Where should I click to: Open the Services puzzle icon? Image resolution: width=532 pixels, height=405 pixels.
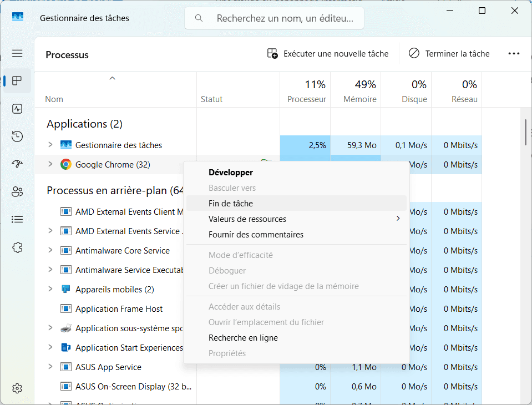click(x=17, y=247)
